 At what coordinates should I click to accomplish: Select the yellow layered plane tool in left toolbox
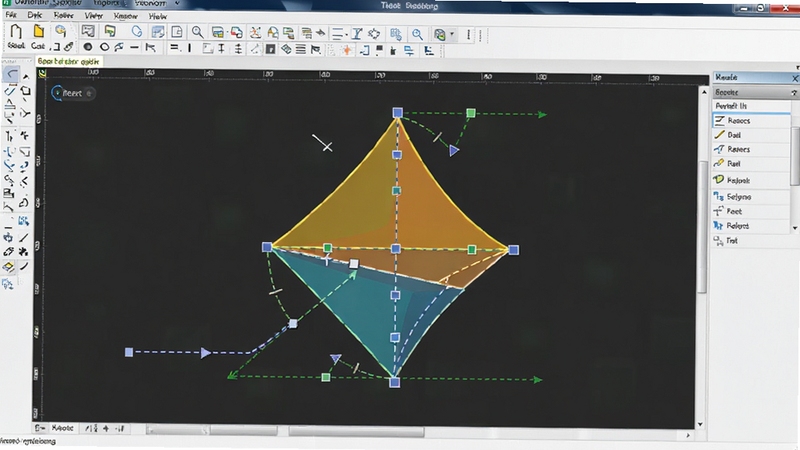pyautogui.click(x=8, y=267)
